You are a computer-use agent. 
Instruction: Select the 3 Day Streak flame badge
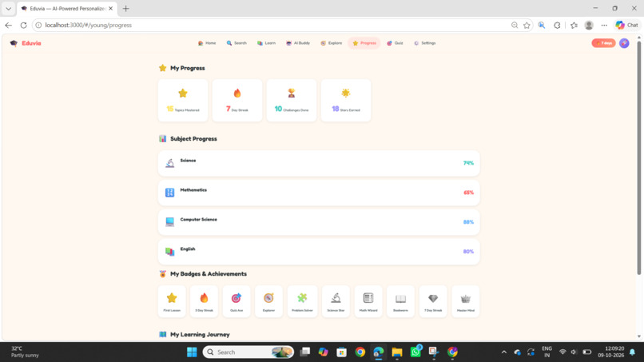[x=204, y=301]
